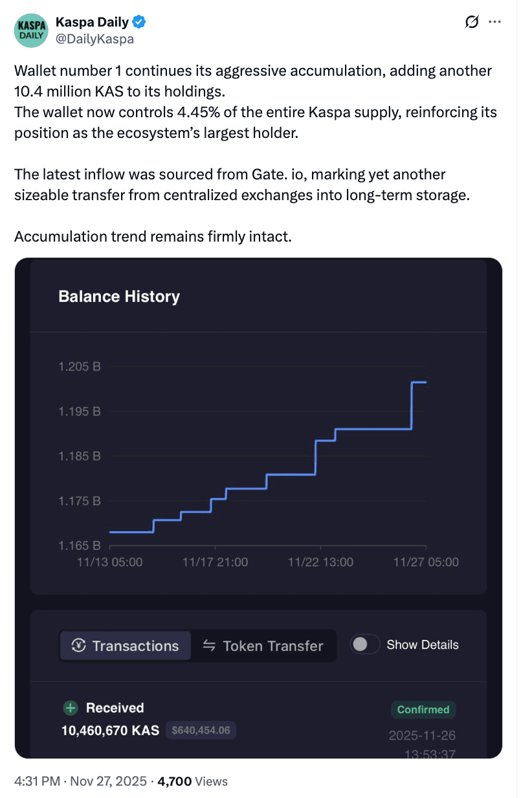Viewport: 532px width, 798px height.
Task: Switch to the Transactions tab
Action: tap(126, 646)
